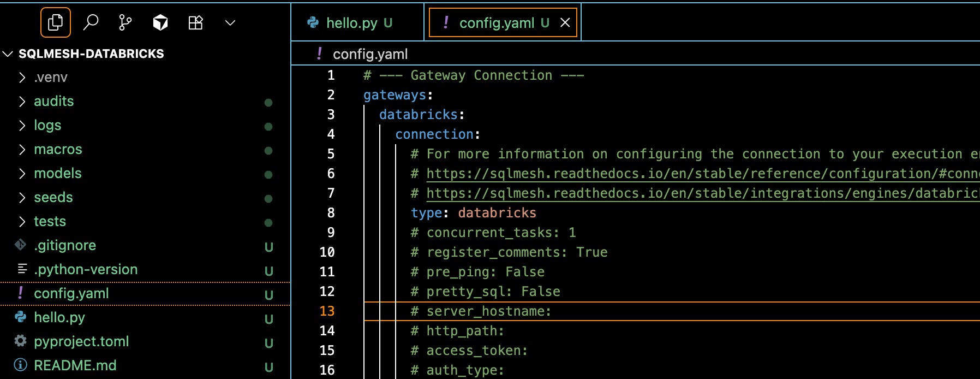Select config.yaml in the file explorer
Screen dimensions: 980x379
(x=145, y=294)
